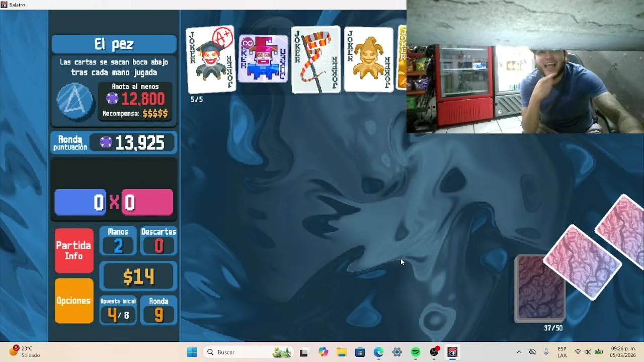Viewport: 644px width, 362px height.
Task: Click the 37/50 deck count label
Action: click(x=553, y=328)
